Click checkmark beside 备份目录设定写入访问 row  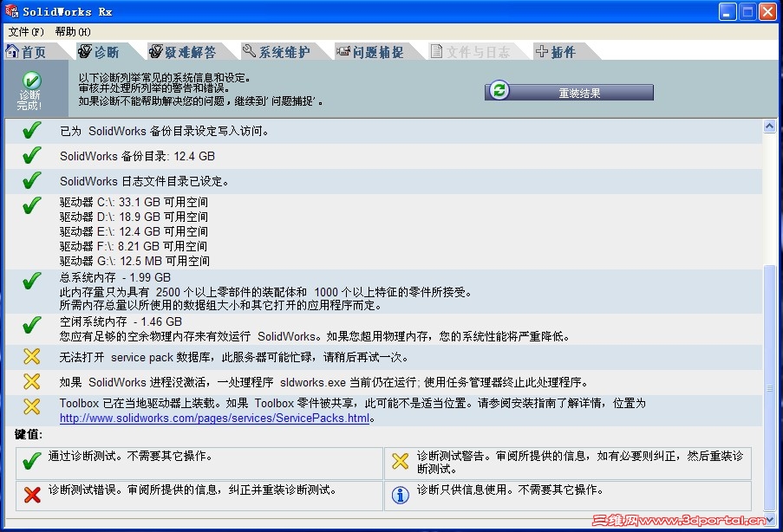click(x=32, y=130)
